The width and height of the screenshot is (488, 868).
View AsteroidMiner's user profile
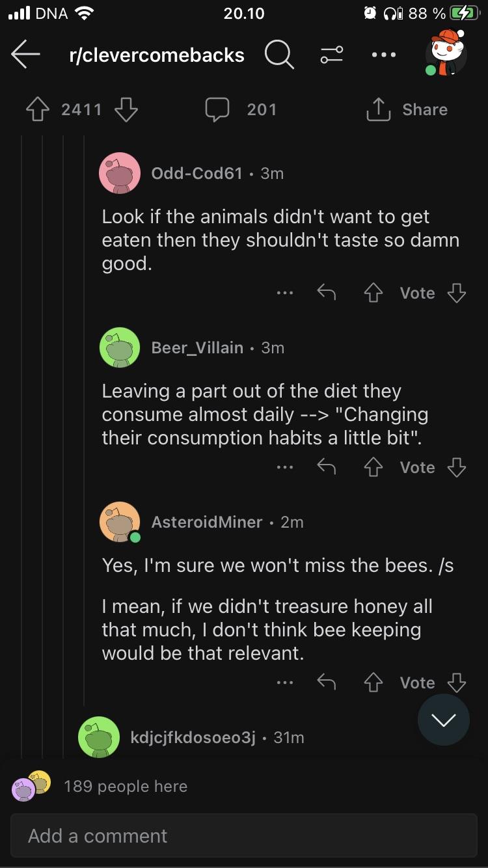208,521
